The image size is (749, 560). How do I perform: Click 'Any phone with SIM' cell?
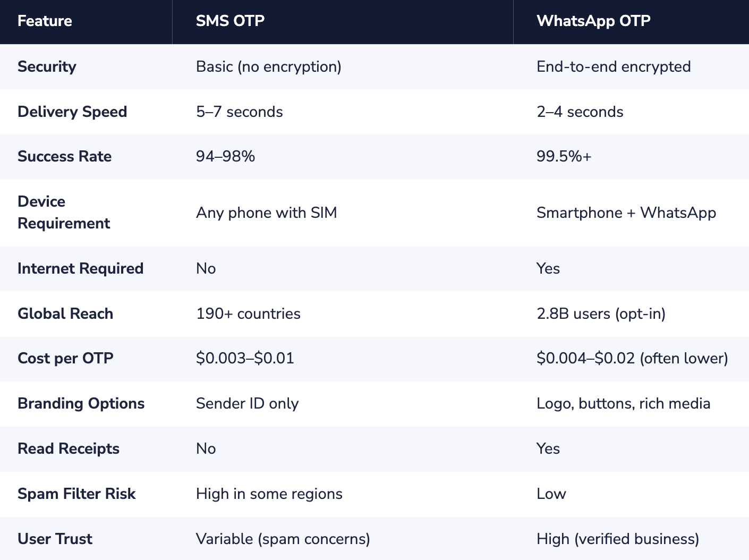[266, 213]
